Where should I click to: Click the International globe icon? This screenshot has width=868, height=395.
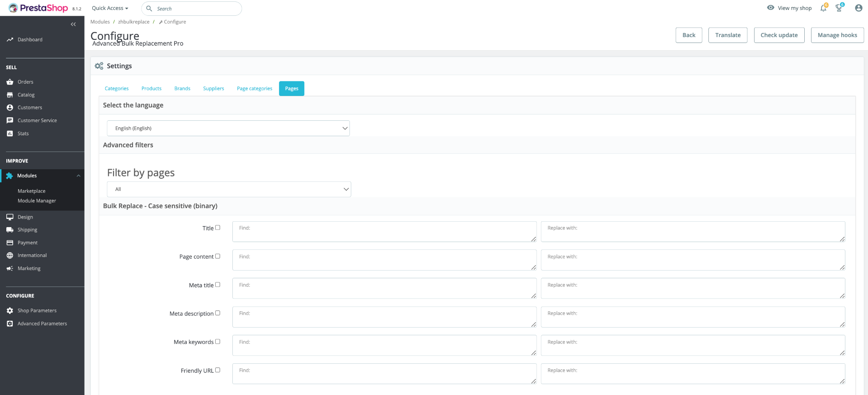coord(10,256)
